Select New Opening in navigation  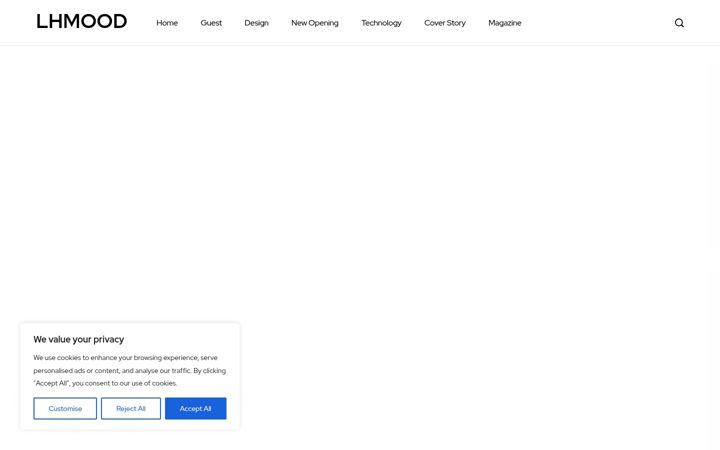pyautogui.click(x=315, y=23)
